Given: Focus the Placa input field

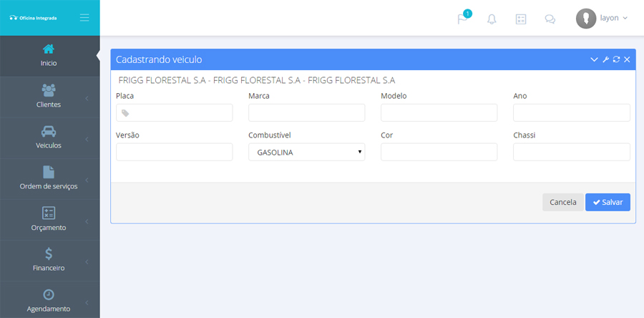Looking at the screenshot, I should 174,112.
